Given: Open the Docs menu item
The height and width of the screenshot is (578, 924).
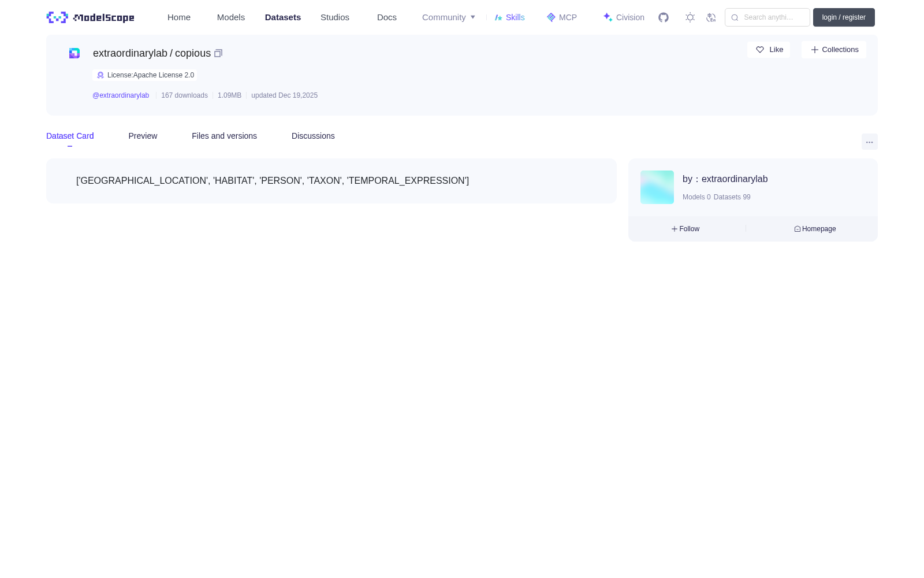Looking at the screenshot, I should [387, 17].
